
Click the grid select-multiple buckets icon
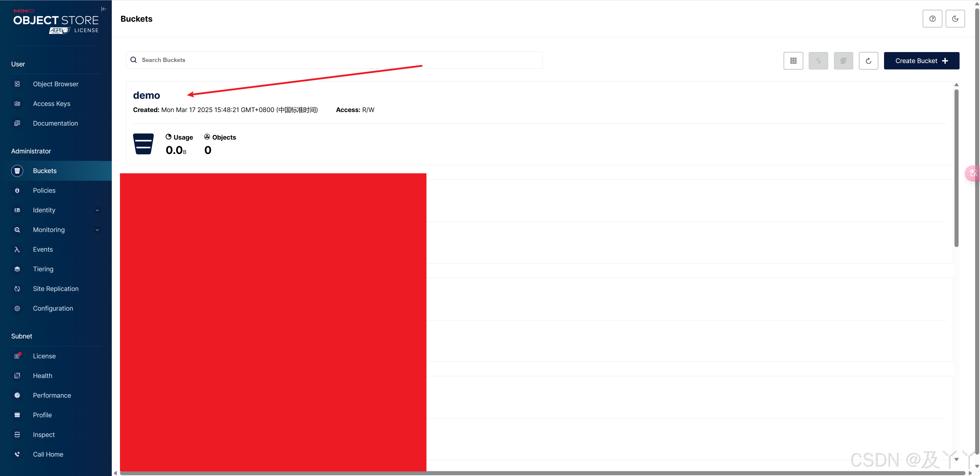(793, 61)
